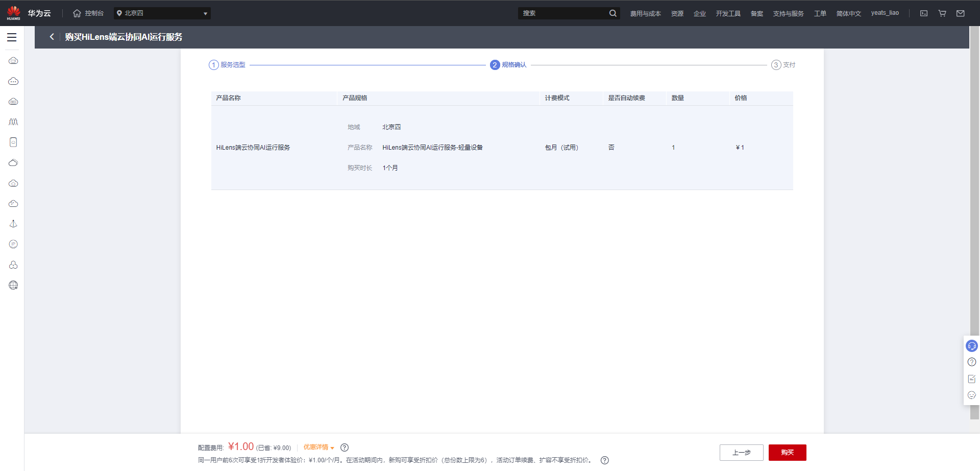
Task: Click the help question icon in right floating panel
Action: (972, 362)
